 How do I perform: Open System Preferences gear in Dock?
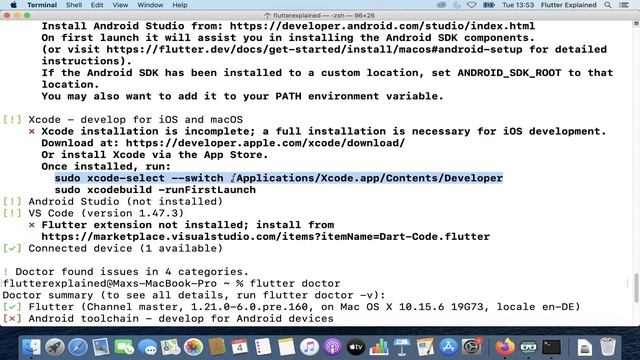click(471, 347)
